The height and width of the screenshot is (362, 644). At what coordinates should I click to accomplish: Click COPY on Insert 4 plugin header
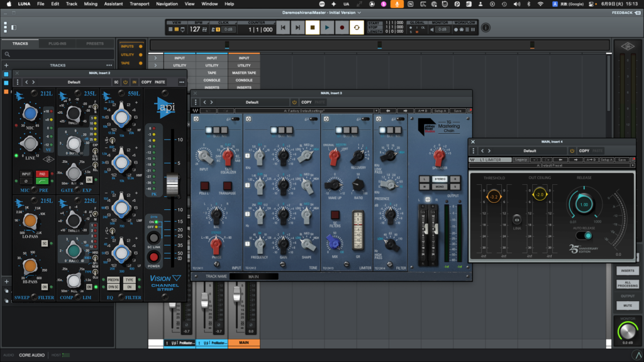584,151
